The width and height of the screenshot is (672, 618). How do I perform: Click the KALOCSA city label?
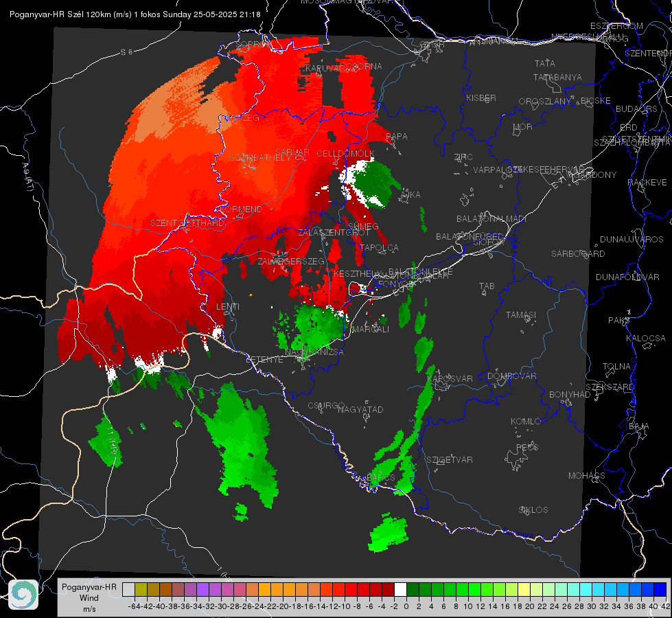pyautogui.click(x=645, y=339)
